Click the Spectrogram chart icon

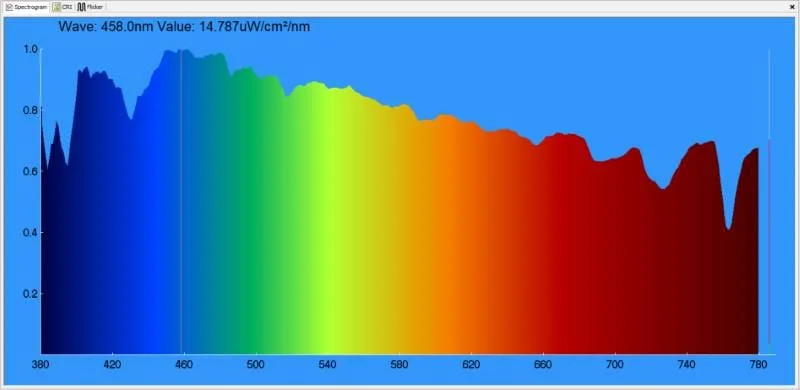[x=9, y=7]
